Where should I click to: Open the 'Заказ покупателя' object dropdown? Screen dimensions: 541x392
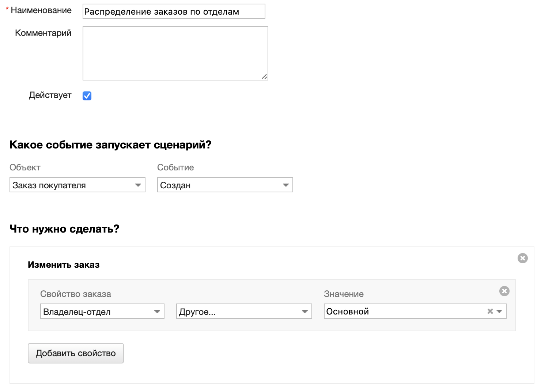tap(77, 185)
